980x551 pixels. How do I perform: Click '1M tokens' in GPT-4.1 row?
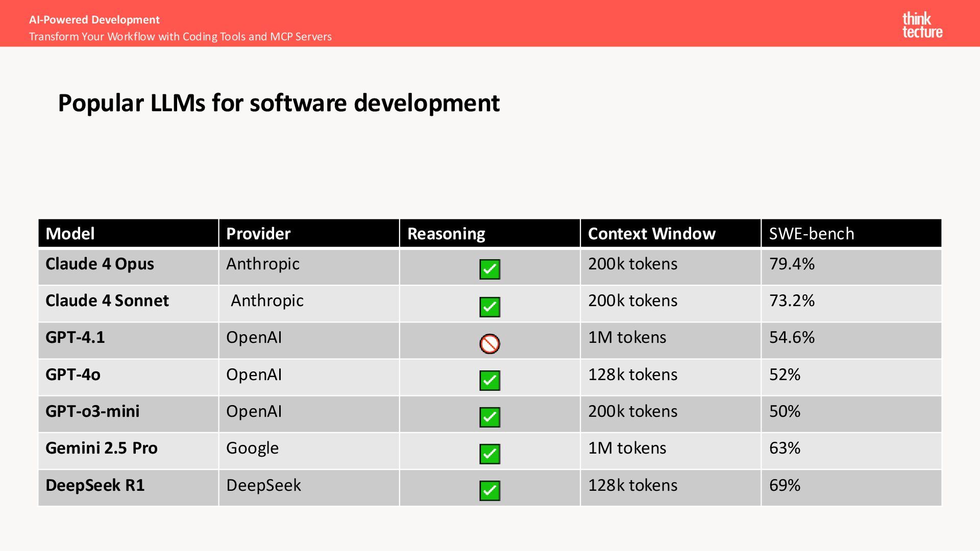pyautogui.click(x=627, y=337)
